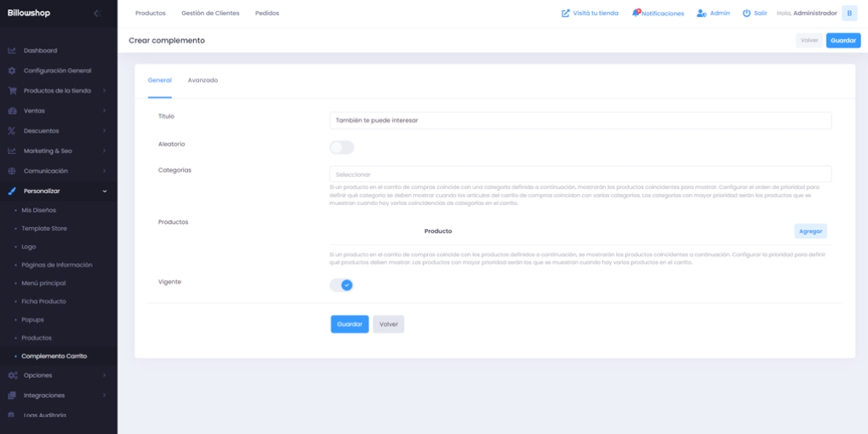Open Visitá tu tienda link
Viewport: 868px width, 434px height.
(x=590, y=13)
